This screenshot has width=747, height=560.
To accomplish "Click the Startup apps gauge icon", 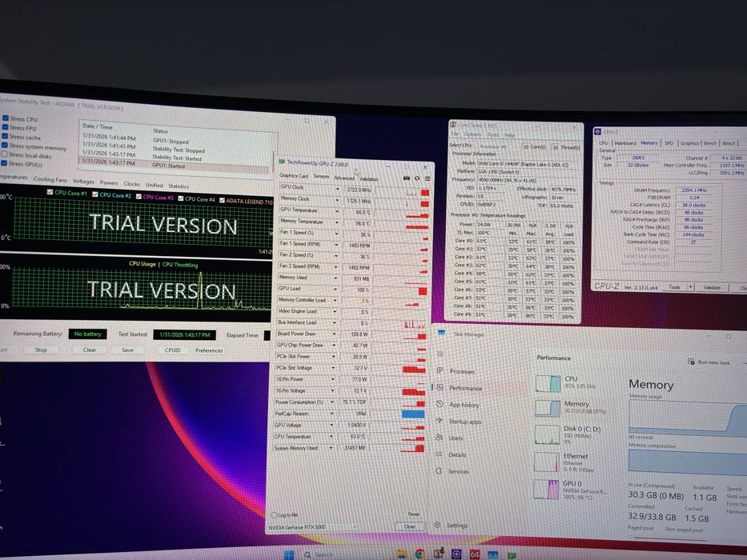I will click(440, 421).
